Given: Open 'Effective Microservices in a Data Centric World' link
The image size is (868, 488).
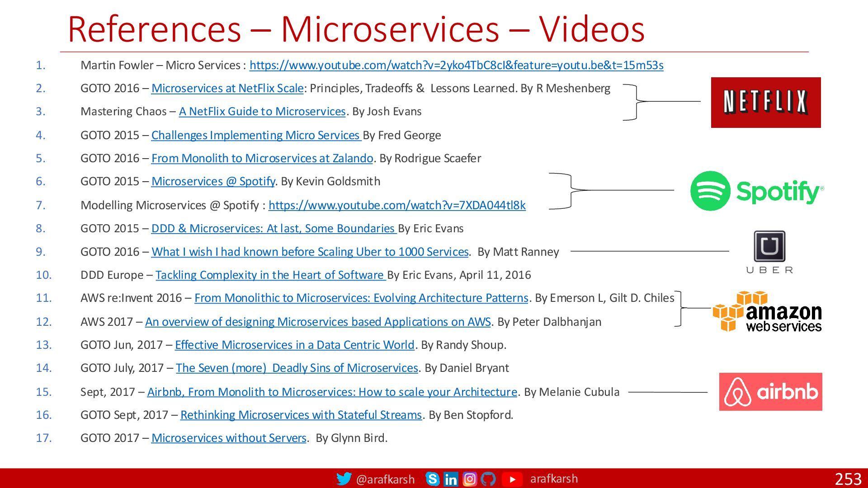Looking at the screenshot, I should pos(295,345).
